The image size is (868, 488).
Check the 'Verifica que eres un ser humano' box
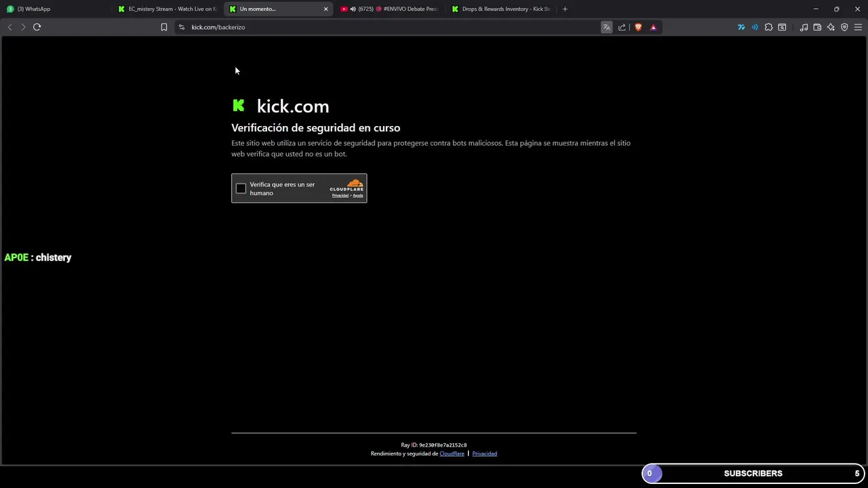(x=241, y=188)
